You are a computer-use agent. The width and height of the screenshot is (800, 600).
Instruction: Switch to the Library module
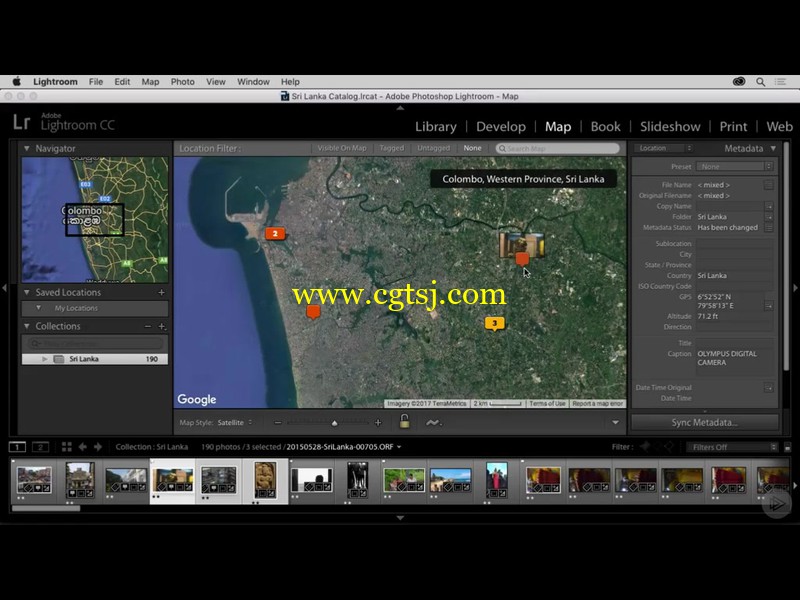pos(436,127)
